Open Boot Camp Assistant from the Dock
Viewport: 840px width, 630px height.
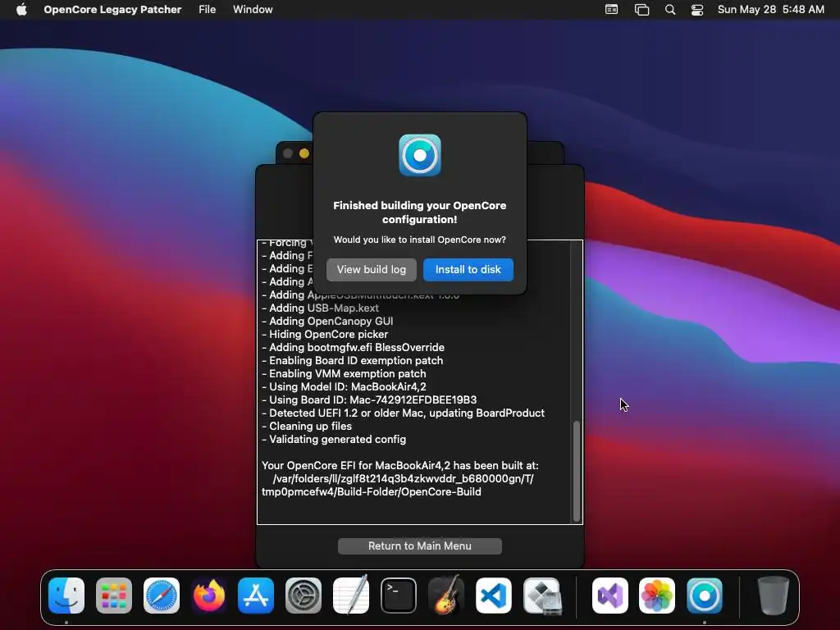(x=541, y=596)
